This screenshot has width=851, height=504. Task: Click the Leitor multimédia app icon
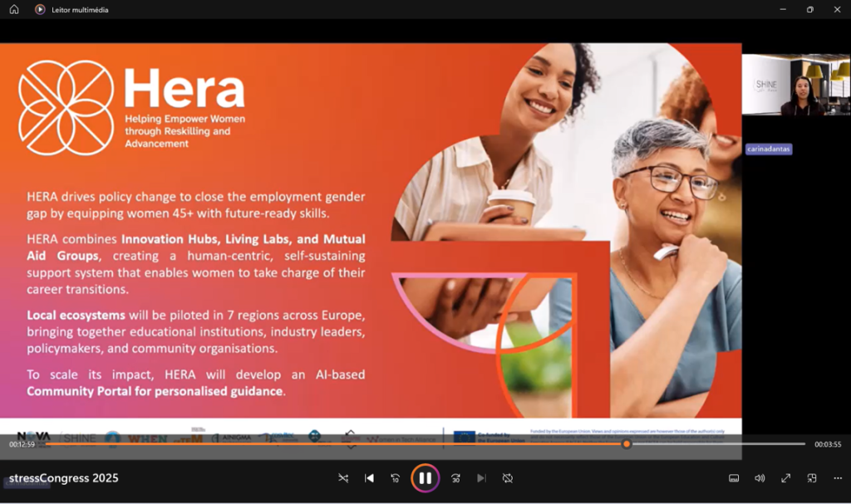coord(40,9)
